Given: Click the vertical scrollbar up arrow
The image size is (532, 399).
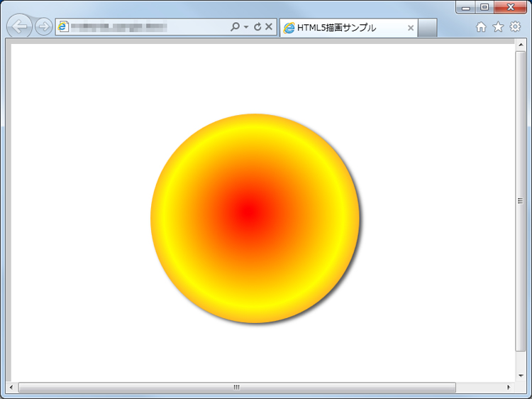Looking at the screenshot, I should click(521, 45).
